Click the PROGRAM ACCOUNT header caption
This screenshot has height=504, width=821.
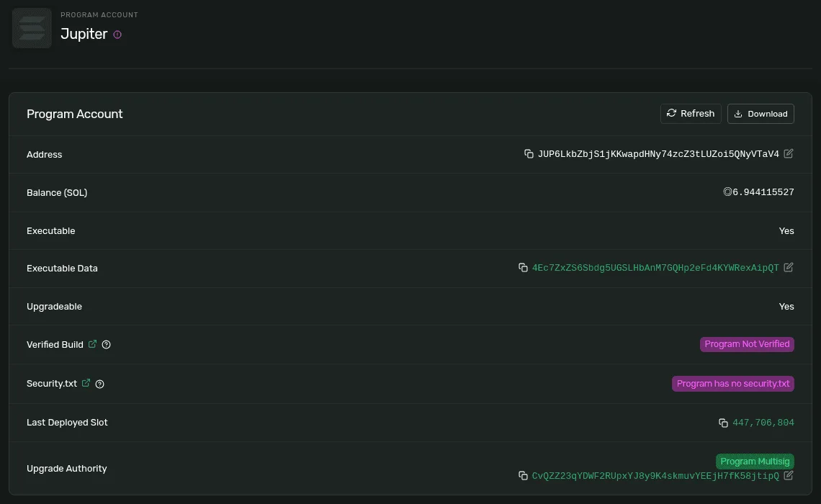(99, 14)
